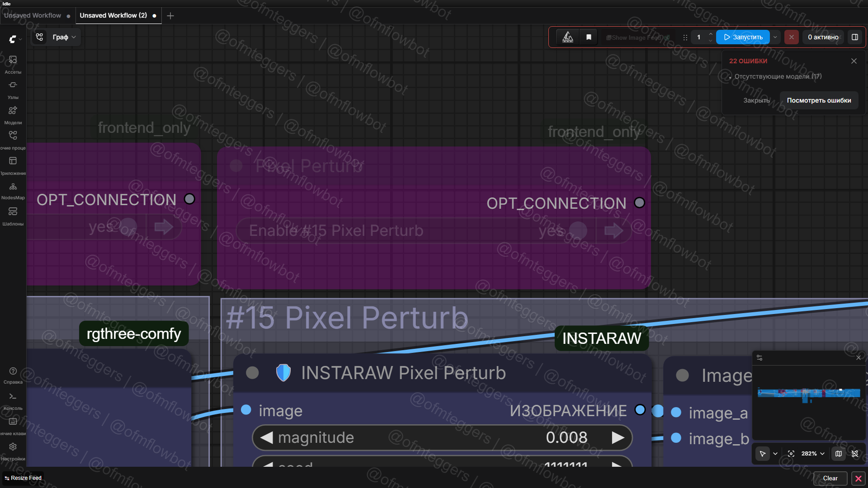Screen dimensions: 868x488
Task: Toggle the minimap button
Action: coord(839,454)
